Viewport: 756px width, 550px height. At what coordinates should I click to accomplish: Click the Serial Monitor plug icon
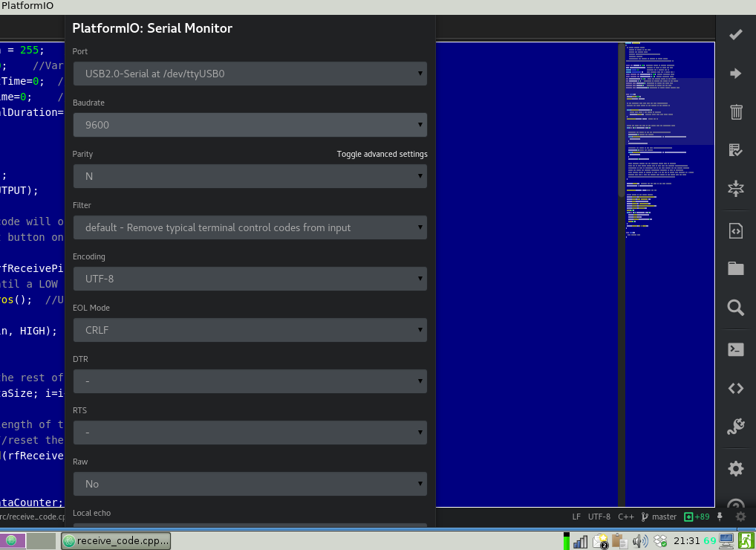(736, 427)
